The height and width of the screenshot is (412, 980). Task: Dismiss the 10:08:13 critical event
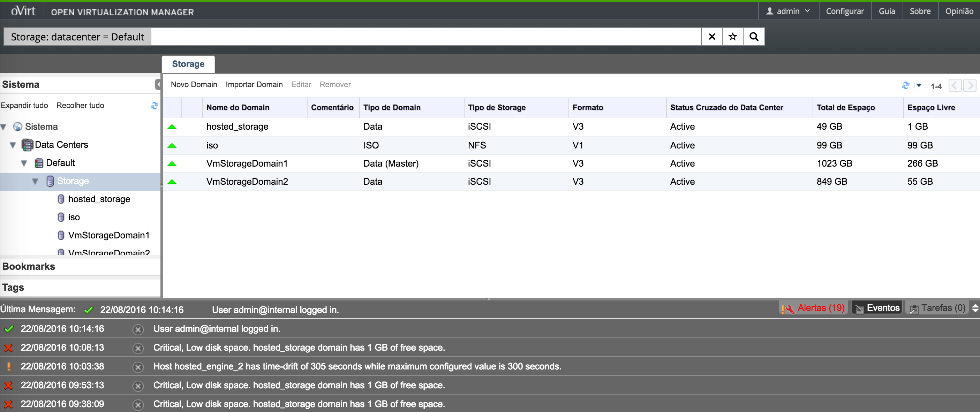tap(138, 348)
